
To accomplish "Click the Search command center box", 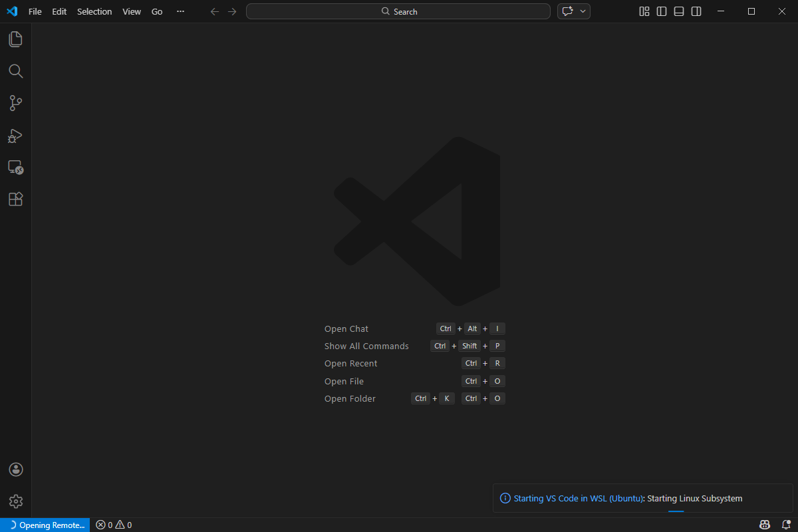I will [x=398, y=11].
